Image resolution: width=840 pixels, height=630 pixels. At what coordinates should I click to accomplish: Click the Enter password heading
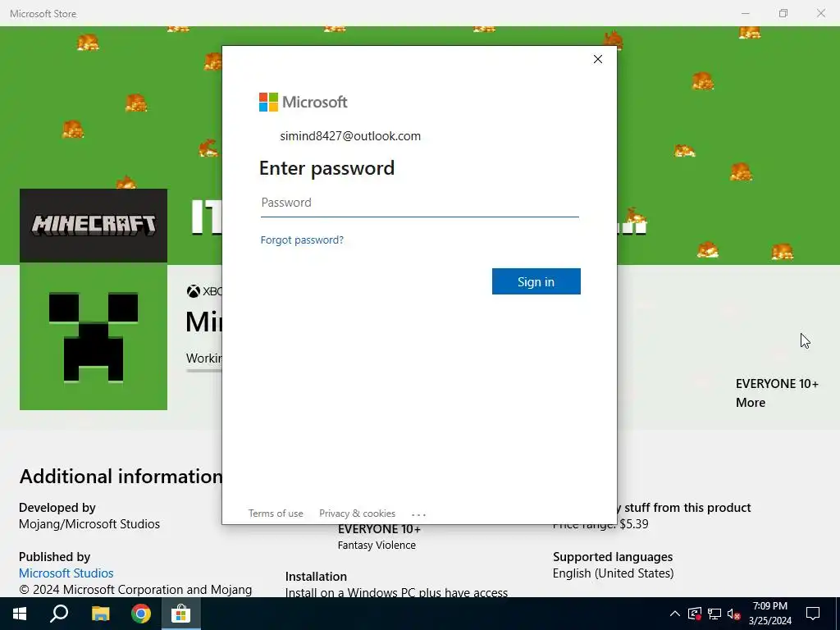pos(326,168)
